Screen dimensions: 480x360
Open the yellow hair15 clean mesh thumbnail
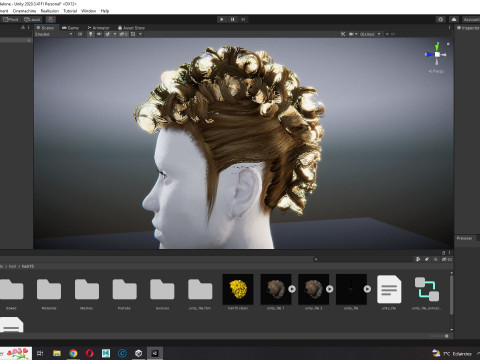click(238, 289)
